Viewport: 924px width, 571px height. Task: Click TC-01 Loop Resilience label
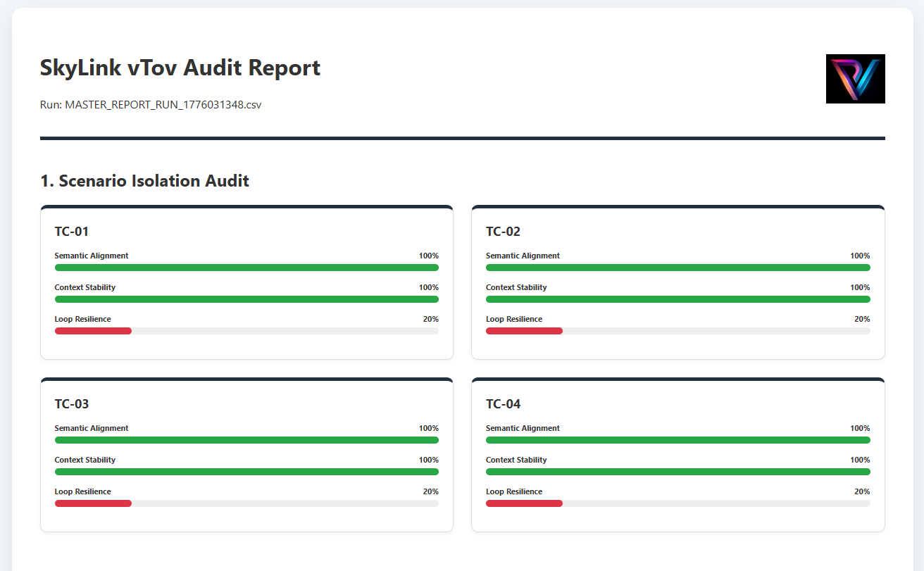(x=83, y=320)
